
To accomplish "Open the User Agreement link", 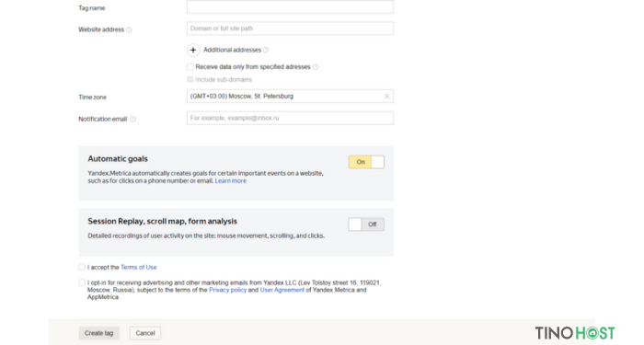I will tap(282, 290).
